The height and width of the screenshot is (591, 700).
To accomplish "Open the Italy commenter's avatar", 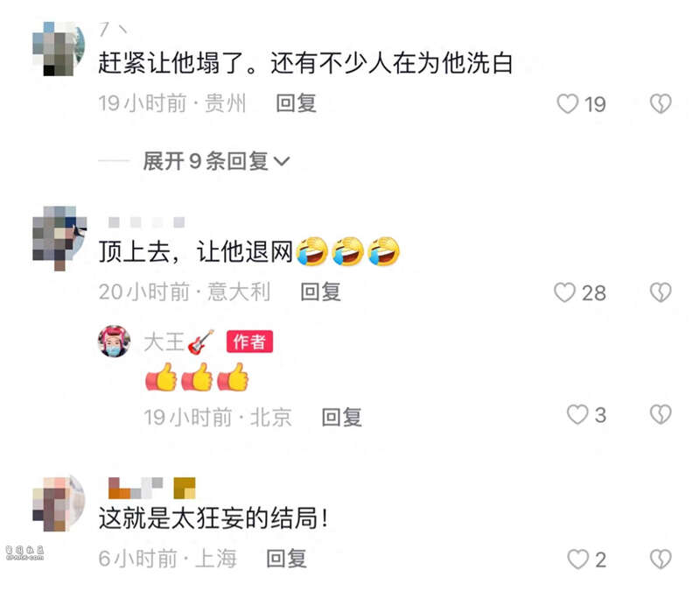I will (59, 237).
